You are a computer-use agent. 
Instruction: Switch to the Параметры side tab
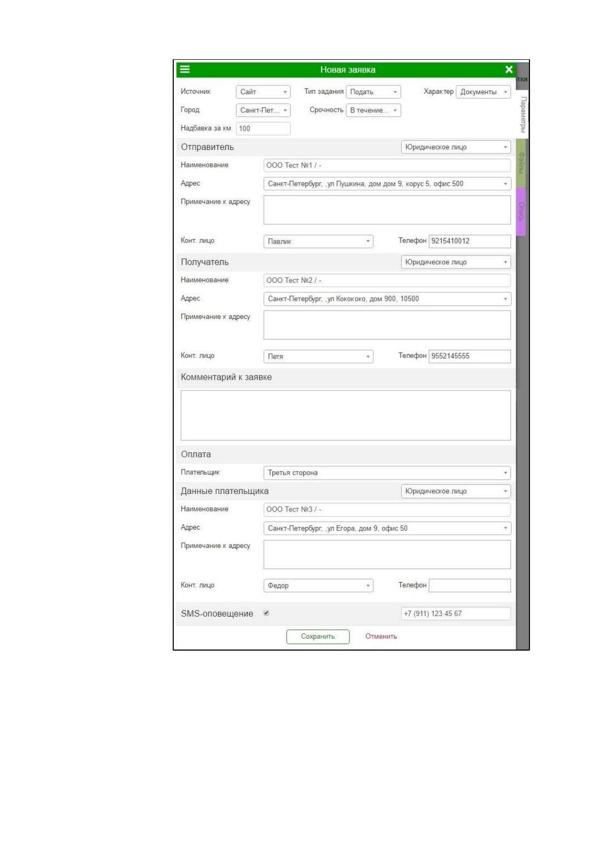point(522,114)
